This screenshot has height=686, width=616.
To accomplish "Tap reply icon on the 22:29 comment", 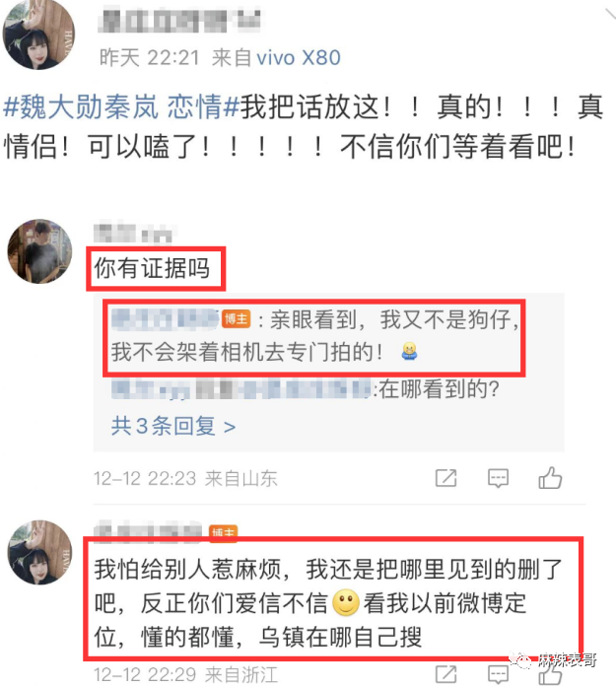I will (x=498, y=674).
